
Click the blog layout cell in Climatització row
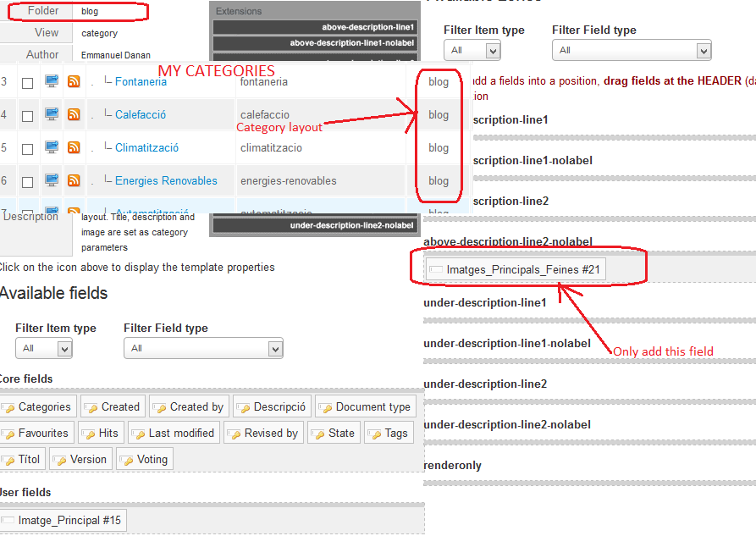[x=439, y=147]
